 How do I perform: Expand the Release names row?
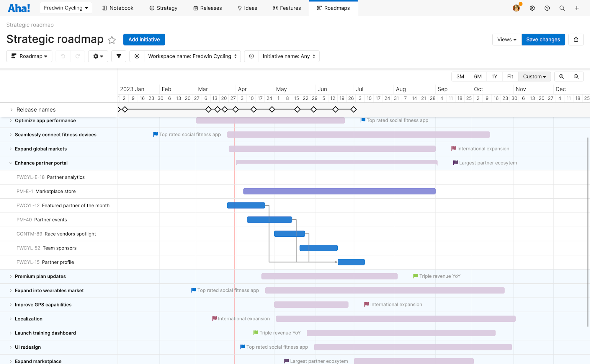[x=11, y=110]
